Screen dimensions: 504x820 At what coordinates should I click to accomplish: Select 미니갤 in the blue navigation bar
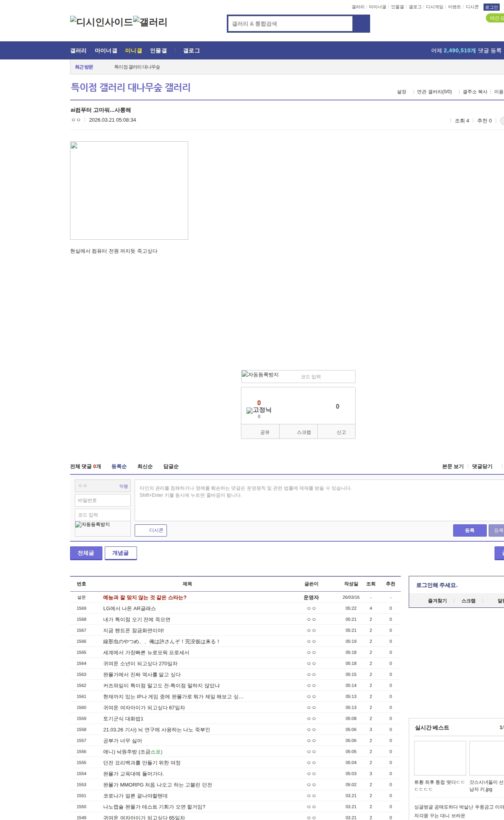tap(133, 51)
